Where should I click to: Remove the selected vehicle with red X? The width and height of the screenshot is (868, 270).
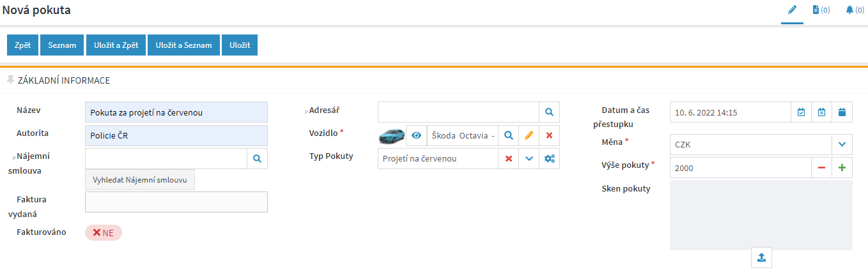[x=549, y=135]
